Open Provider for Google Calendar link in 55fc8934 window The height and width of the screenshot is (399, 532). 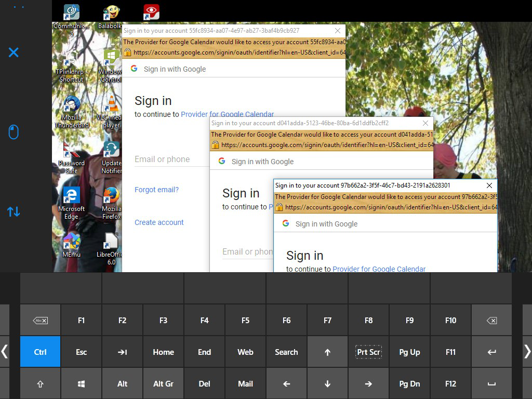228,114
